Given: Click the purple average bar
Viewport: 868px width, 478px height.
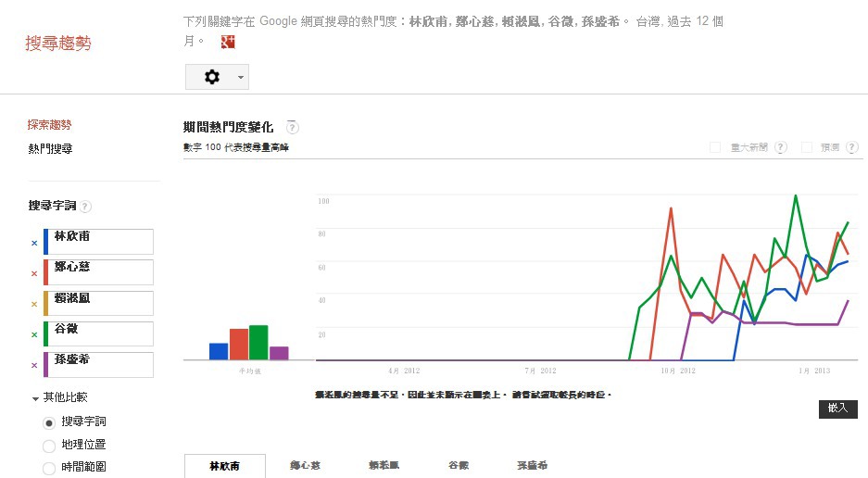Looking at the screenshot, I should [279, 353].
